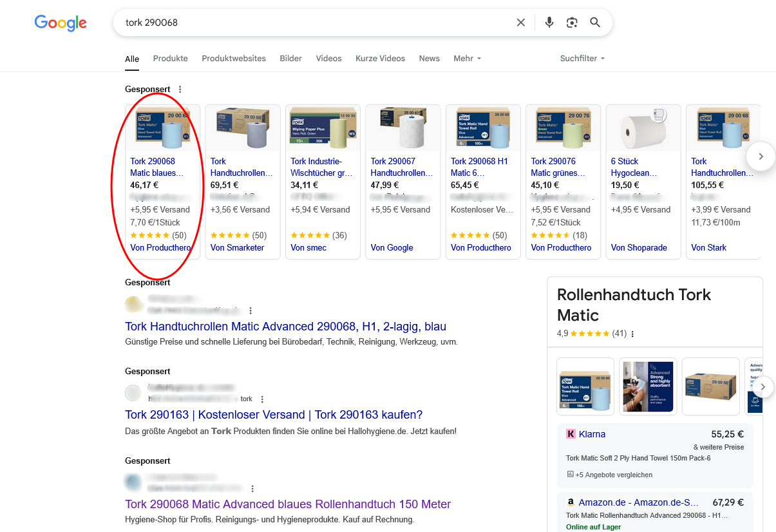The height and width of the screenshot is (532, 776).
Task: Switch to the Bilder tab
Action: 291,59
